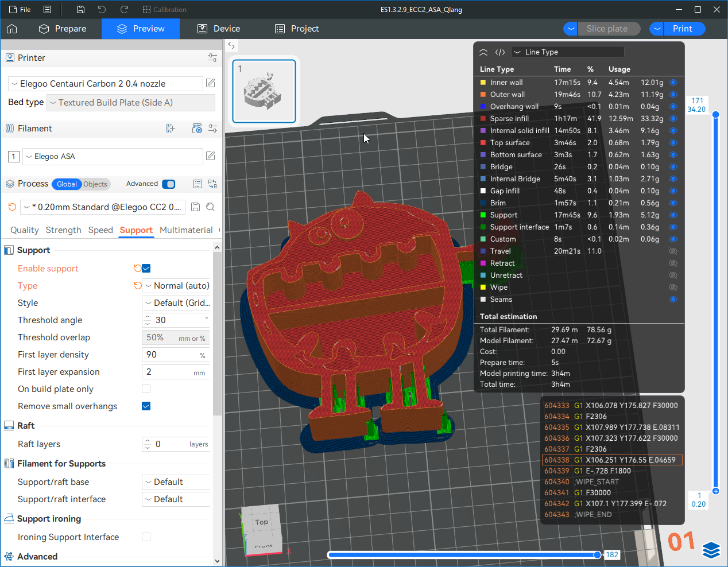Click the printer preset edit icon
This screenshot has width=728, height=567.
(x=211, y=83)
